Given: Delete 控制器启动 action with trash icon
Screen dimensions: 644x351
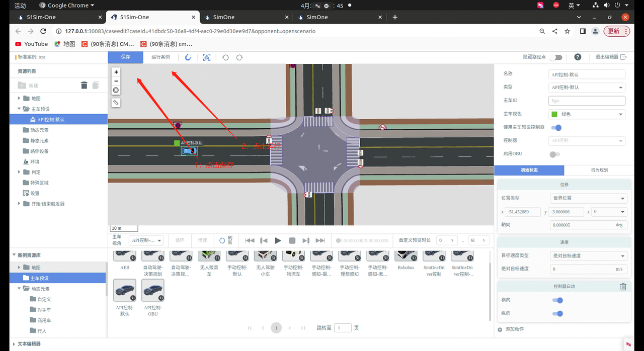Looking at the screenshot, I should point(623,287).
